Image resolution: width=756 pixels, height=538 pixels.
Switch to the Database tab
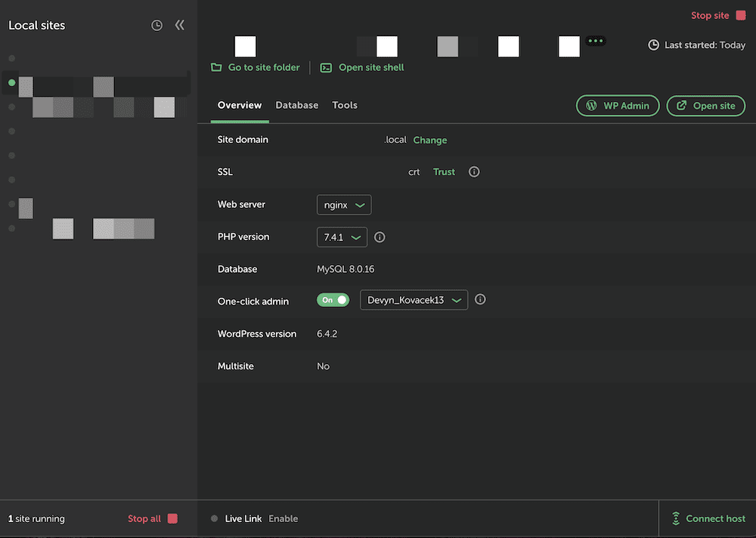(x=296, y=104)
